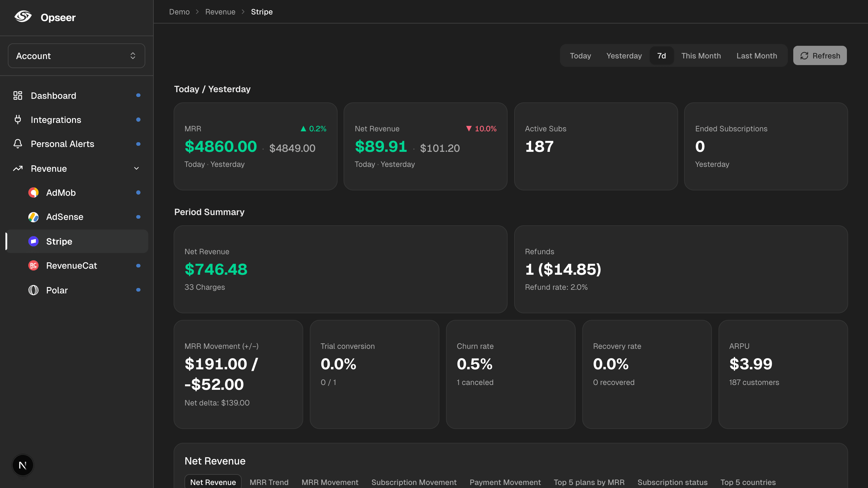Click the blue dot beside Polar

pyautogui.click(x=138, y=289)
